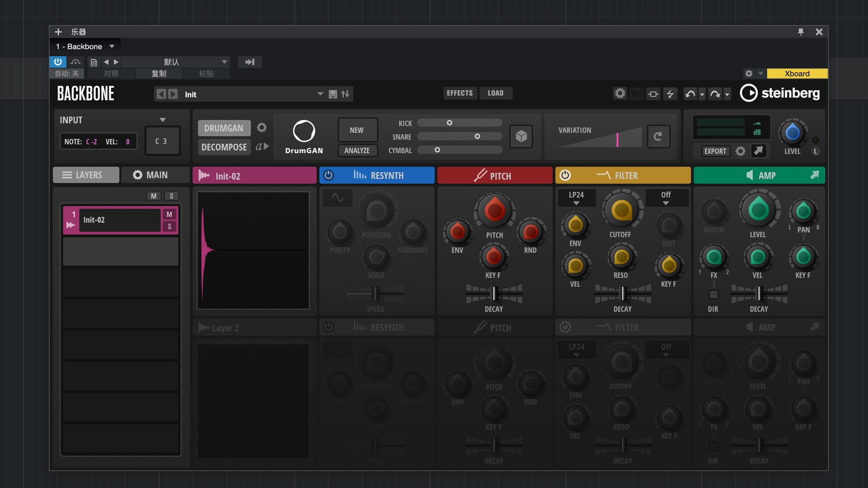Click the DrumGAN 3D cube icon
The height and width of the screenshot is (488, 868).
(521, 136)
